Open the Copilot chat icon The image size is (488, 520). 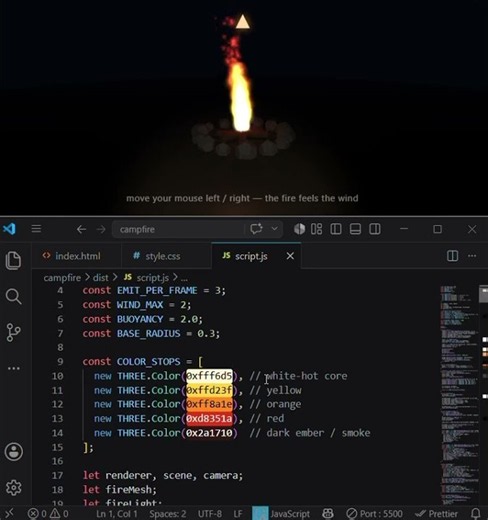pyautogui.click(x=256, y=229)
